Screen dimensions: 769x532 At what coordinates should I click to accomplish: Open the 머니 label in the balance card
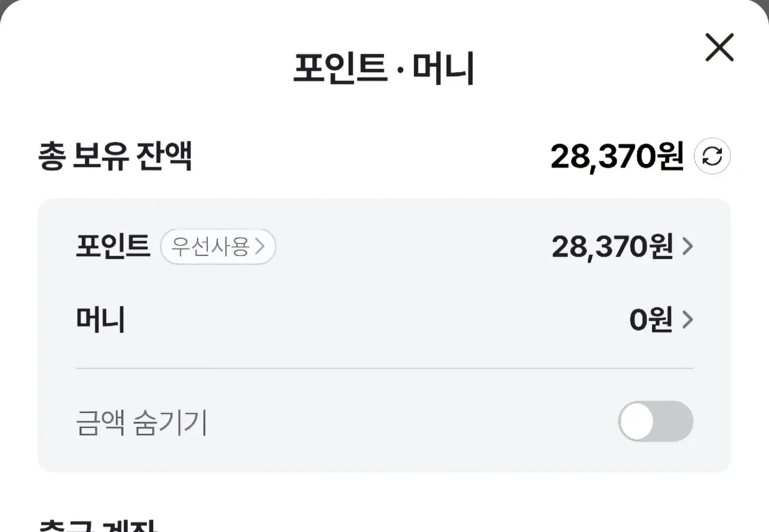tap(100, 320)
